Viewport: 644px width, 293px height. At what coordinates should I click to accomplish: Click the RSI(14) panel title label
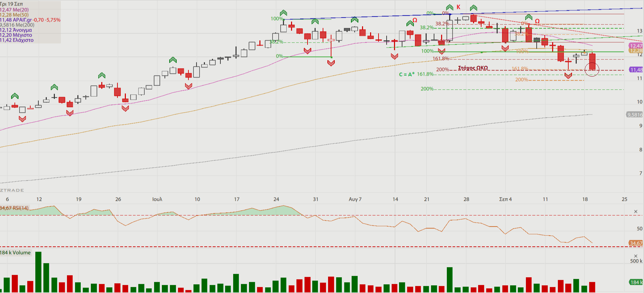coord(14,208)
